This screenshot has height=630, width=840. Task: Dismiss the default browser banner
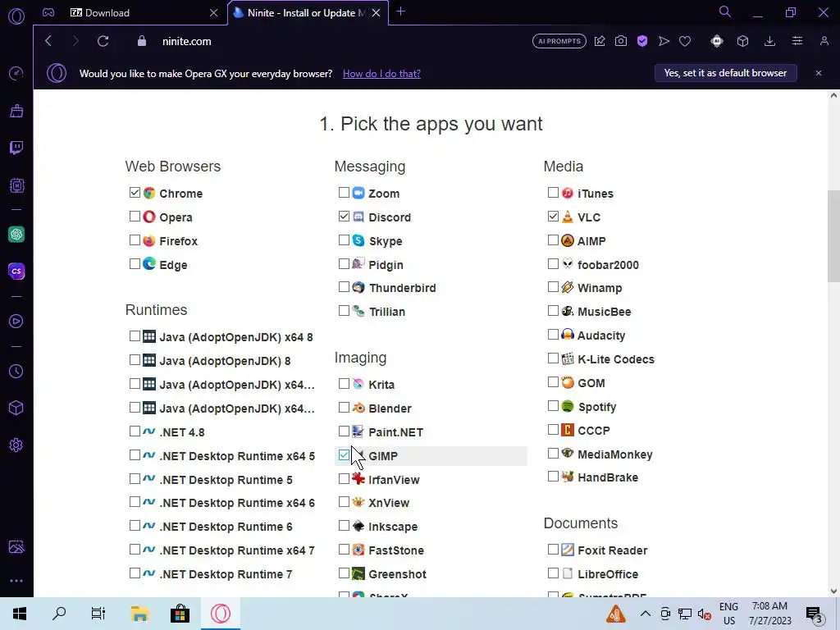tap(819, 73)
